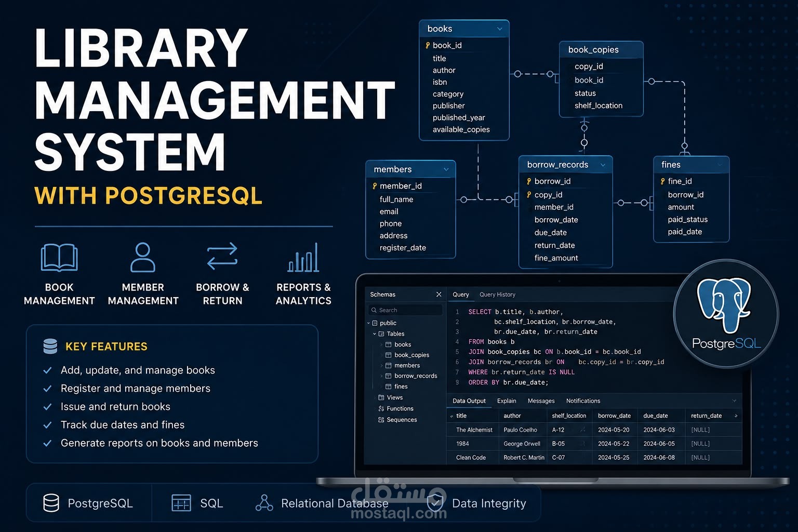Click checkmark beside Register and manage members

(x=47, y=389)
